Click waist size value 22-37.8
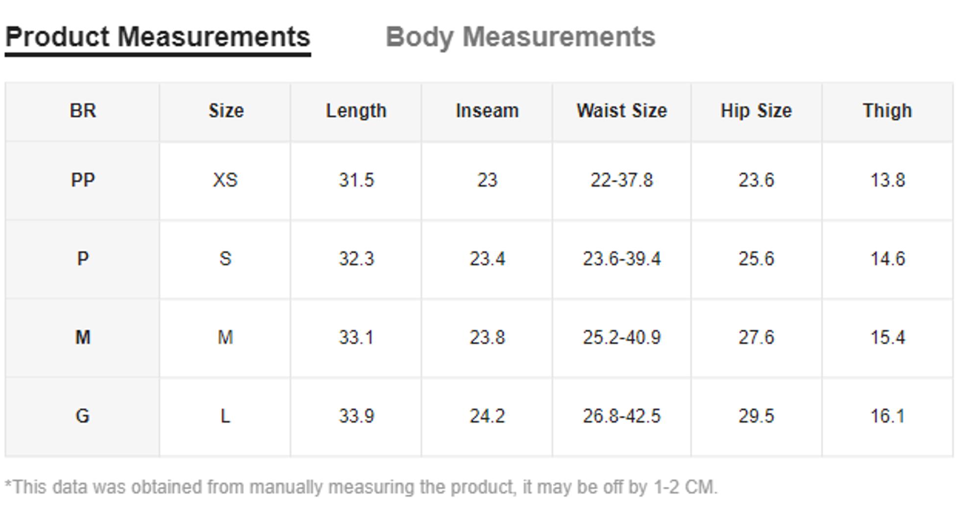The height and width of the screenshot is (512, 980). [x=621, y=180]
